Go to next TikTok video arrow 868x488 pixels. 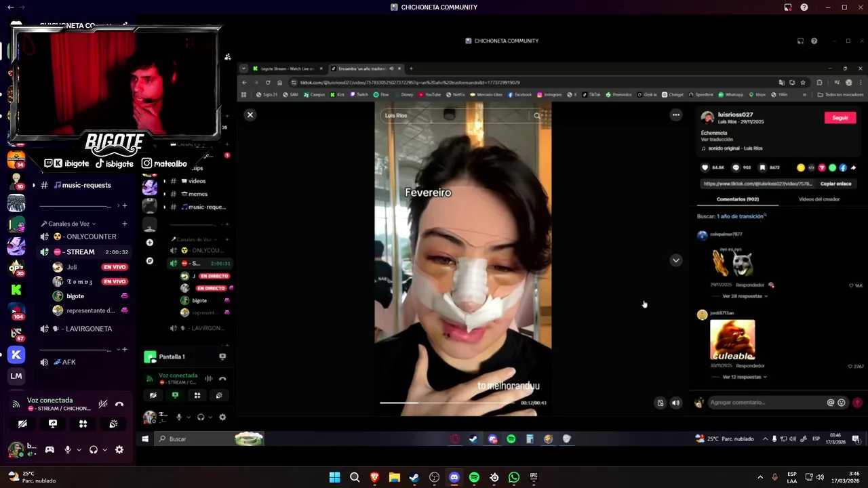click(675, 260)
